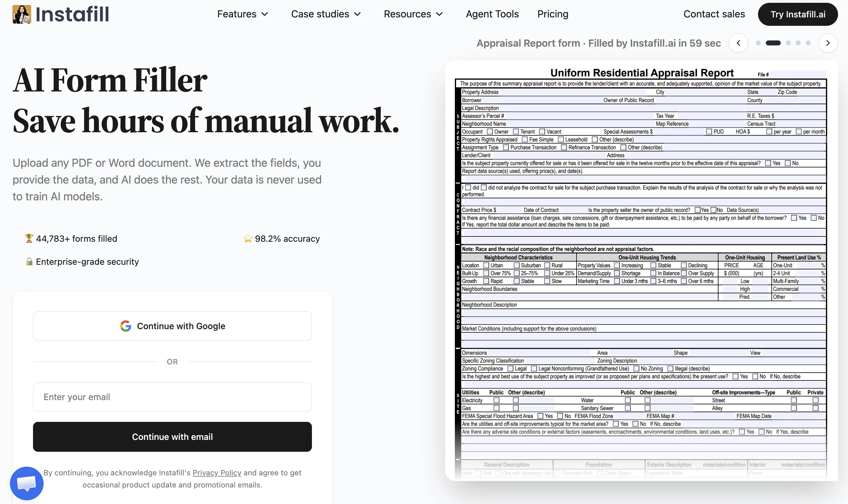Click the lock icon beside Enterprise-grade security
The height and width of the screenshot is (504, 848).
click(29, 262)
